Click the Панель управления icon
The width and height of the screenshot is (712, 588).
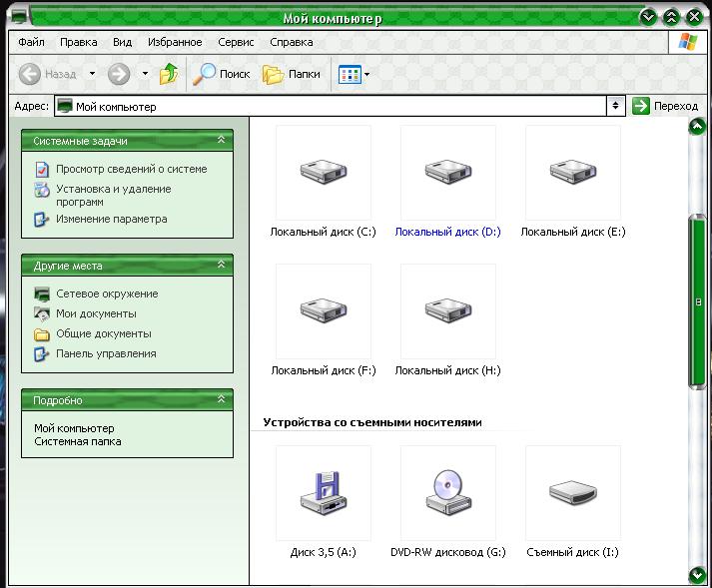pyautogui.click(x=42, y=354)
